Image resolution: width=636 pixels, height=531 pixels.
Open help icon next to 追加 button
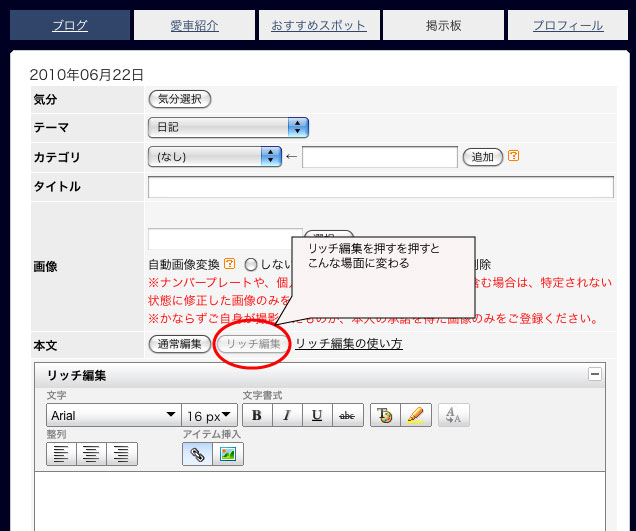(x=514, y=156)
